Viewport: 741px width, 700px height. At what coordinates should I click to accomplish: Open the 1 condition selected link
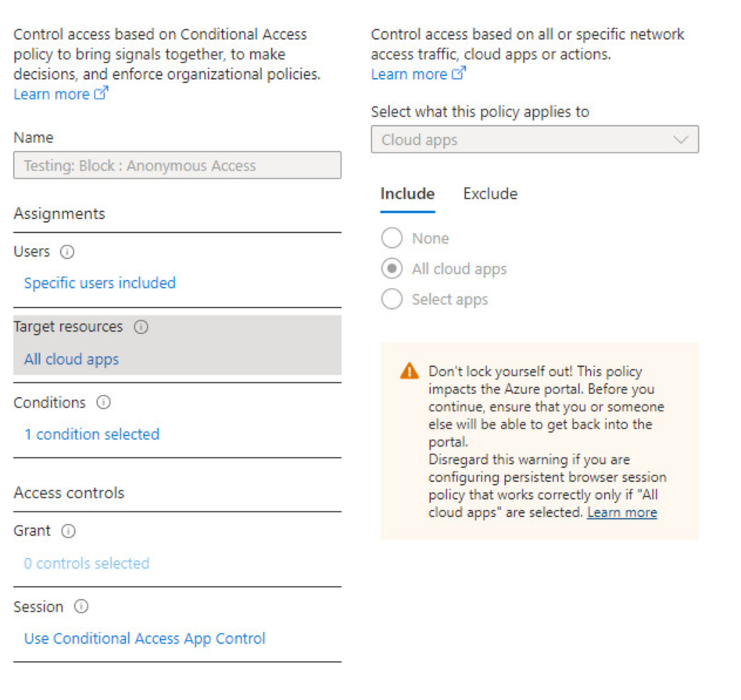click(x=91, y=434)
